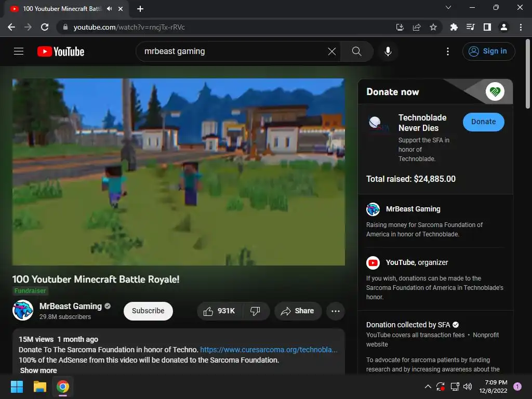Show hidden system tray icons
Viewport: 532px width, 399px height.
click(x=428, y=387)
